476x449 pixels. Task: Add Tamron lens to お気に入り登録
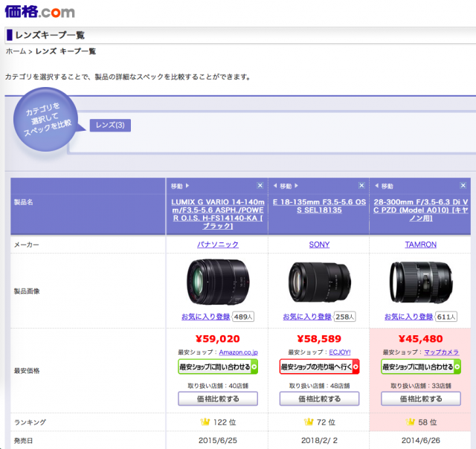[x=408, y=317]
